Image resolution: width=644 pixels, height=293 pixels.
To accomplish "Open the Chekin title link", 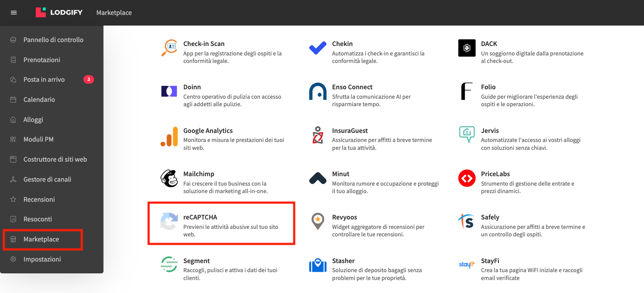I will (x=342, y=44).
